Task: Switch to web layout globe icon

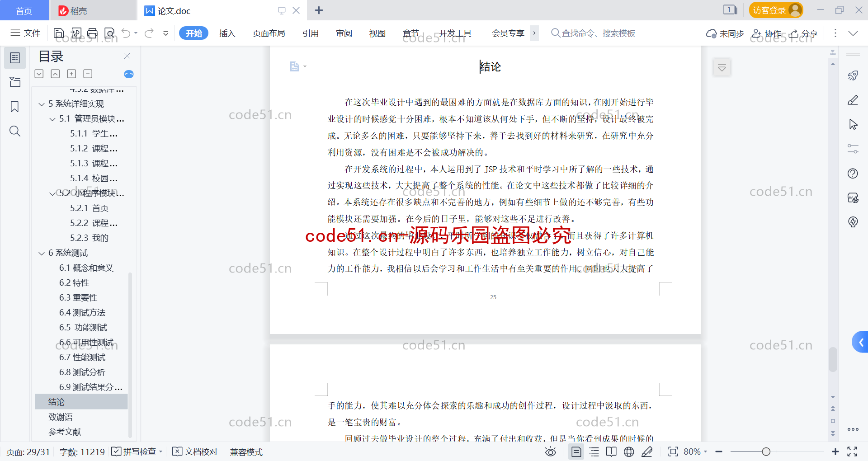Action: (629, 452)
